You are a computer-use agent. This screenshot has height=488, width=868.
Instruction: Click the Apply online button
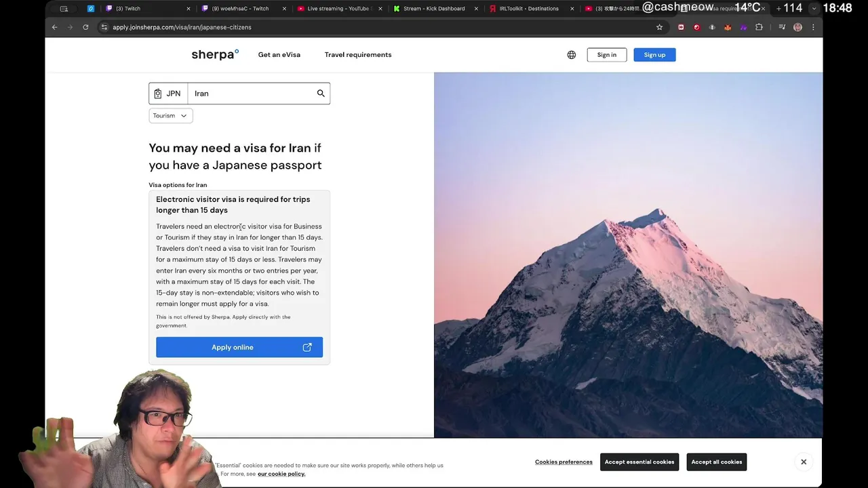239,347
